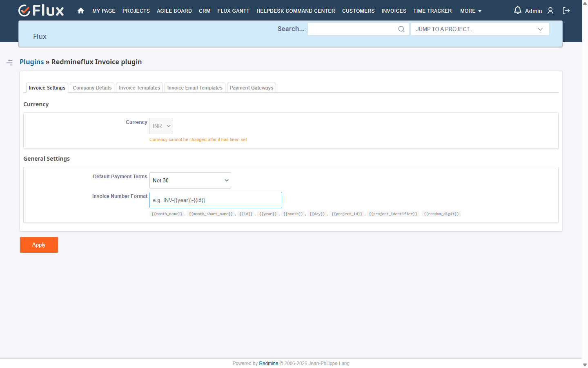The image size is (588, 368).
Task: Click the Invoice Number Format field
Action: [216, 200]
